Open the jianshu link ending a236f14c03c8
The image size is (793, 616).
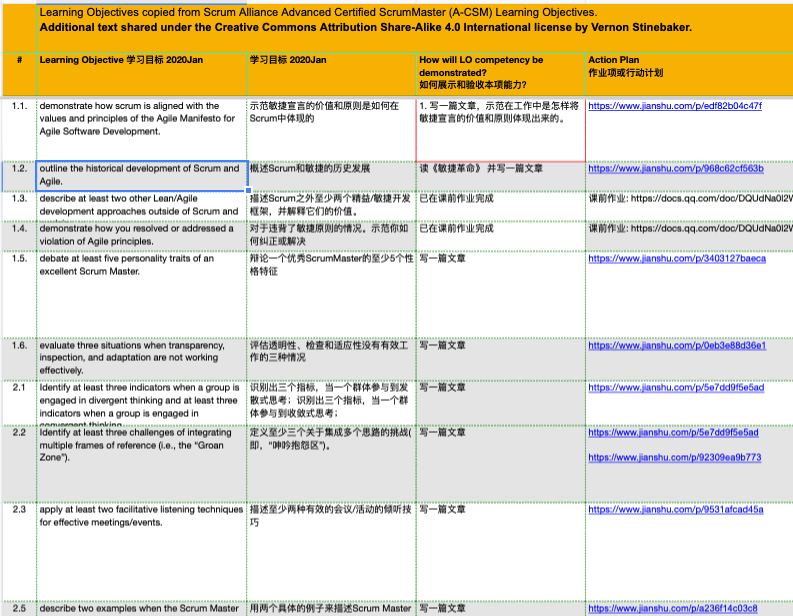(x=673, y=608)
